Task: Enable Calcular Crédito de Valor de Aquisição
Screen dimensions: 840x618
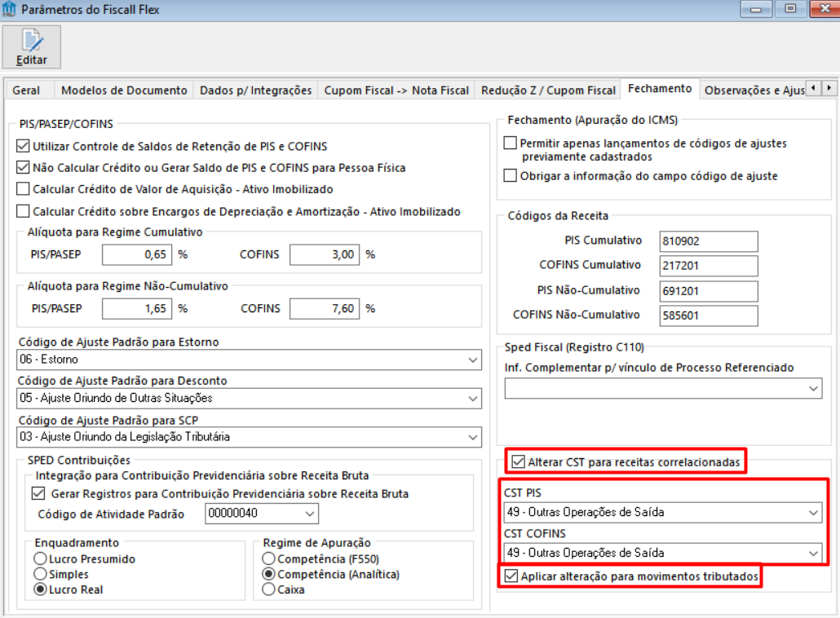Action: (23, 188)
